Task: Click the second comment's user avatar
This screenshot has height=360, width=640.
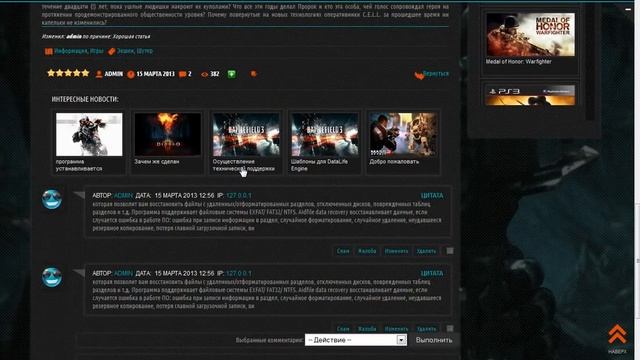Action: (x=52, y=277)
